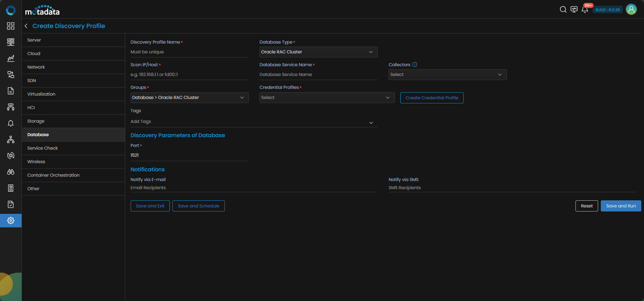Click the search magnifier icon in header
The image size is (644, 301).
[563, 9]
